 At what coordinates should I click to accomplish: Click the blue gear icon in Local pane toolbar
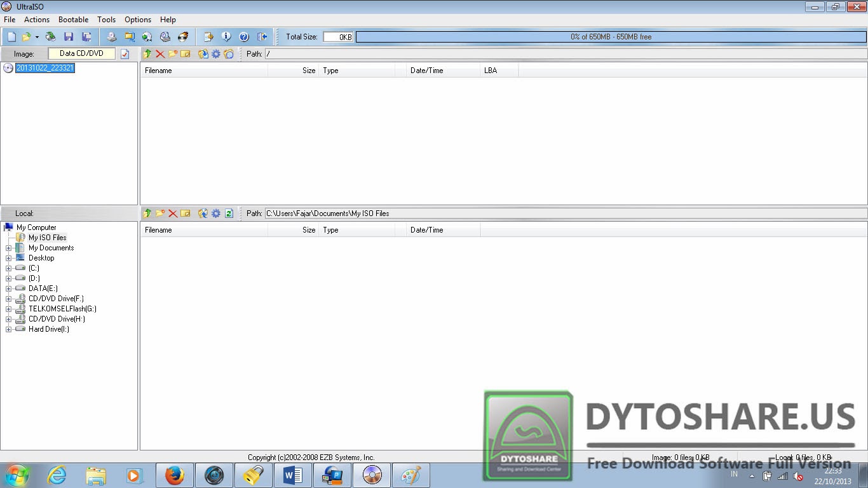(x=216, y=213)
